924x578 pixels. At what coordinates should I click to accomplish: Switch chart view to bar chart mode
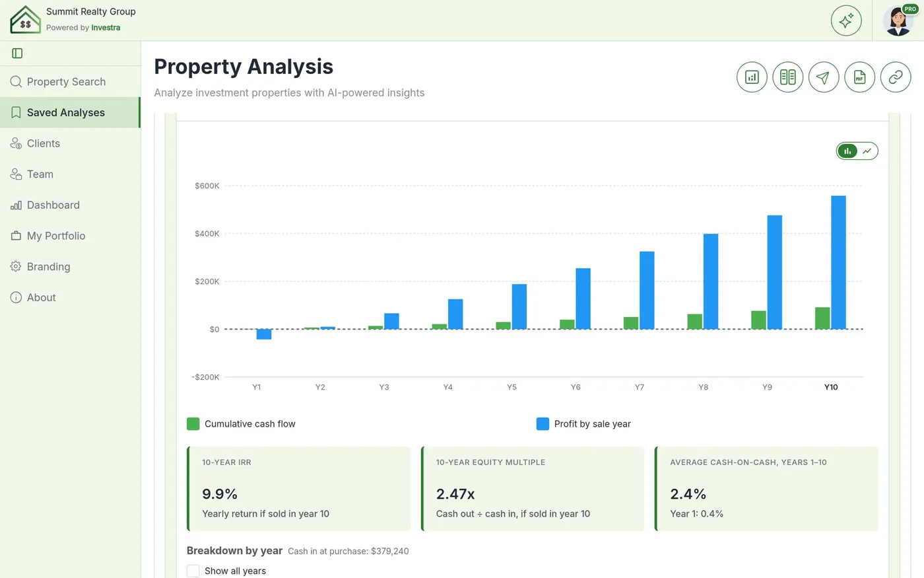coord(847,151)
